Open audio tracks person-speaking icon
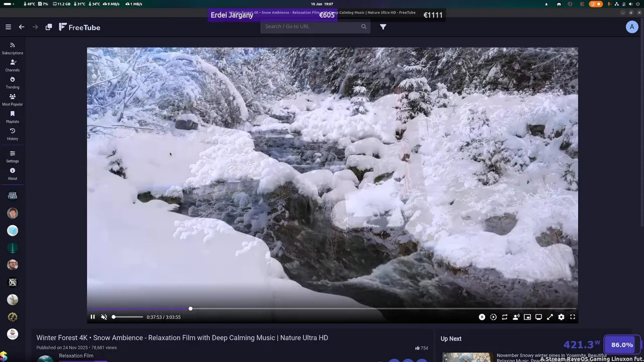This screenshot has height=362, width=644. tap(516, 317)
